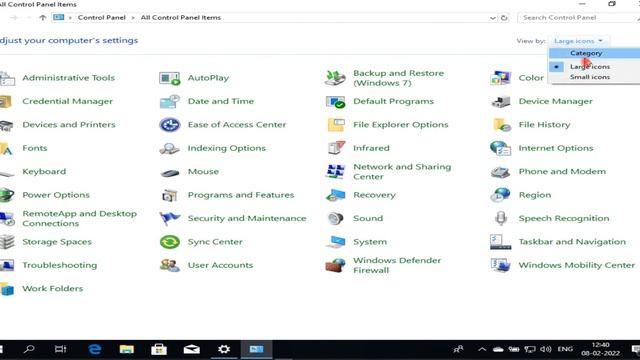Open Power Options link
This screenshot has height=360, width=640.
click(56, 195)
